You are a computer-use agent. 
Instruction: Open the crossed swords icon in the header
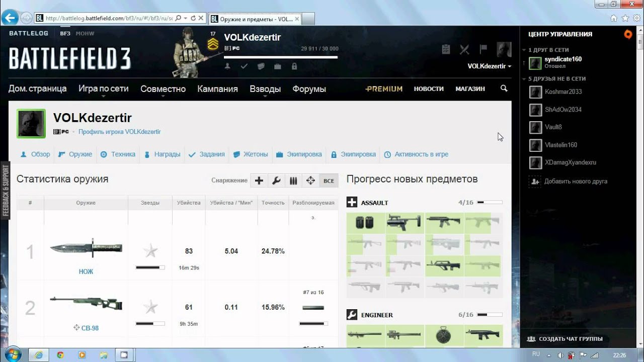(464, 49)
